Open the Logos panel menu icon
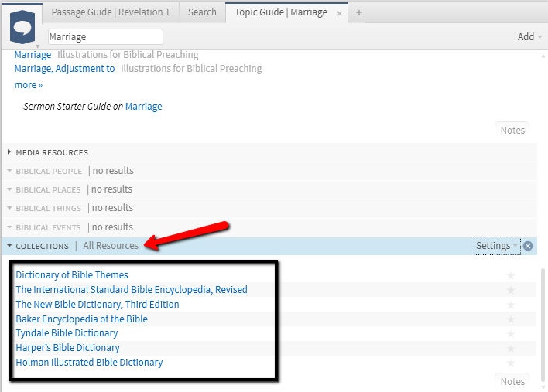Screen dimensions: 548x392 (22, 27)
